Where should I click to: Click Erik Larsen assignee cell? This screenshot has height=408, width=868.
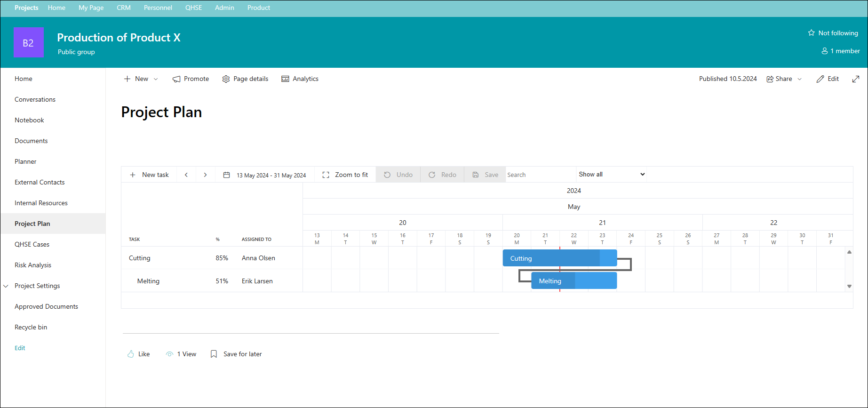pos(257,281)
